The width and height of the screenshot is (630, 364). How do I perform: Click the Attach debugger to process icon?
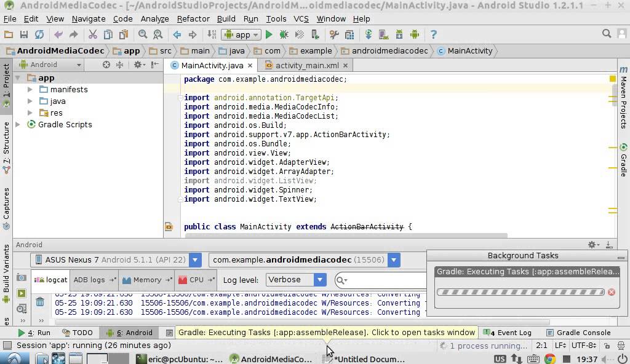316,34
